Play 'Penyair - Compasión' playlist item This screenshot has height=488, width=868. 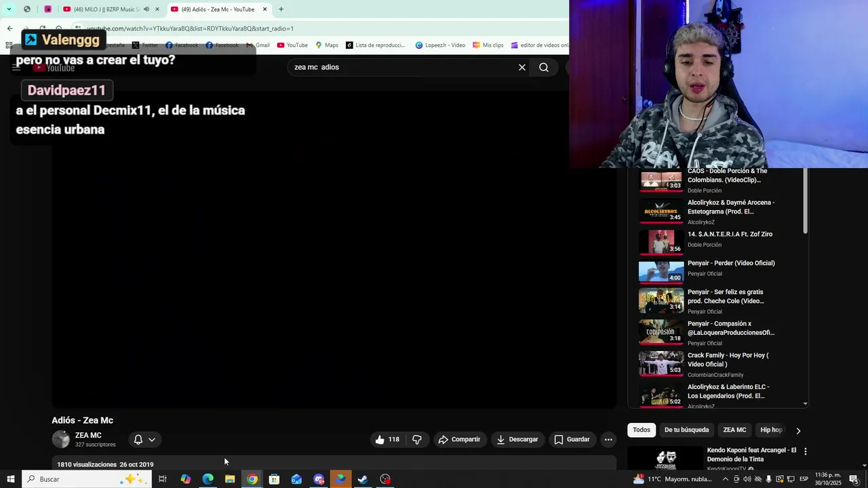point(719,332)
